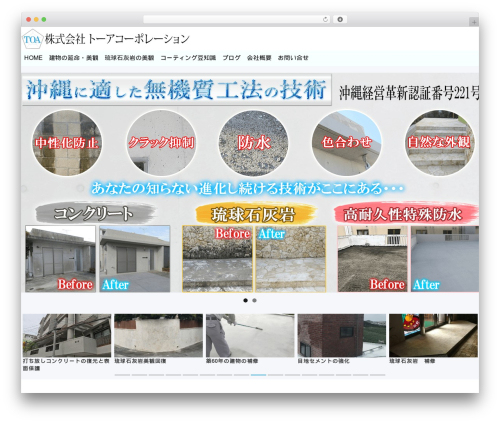Viewport: 500px width, 423px height.
Task: Select the highlighted blue carousel page indicator
Action: [258, 375]
